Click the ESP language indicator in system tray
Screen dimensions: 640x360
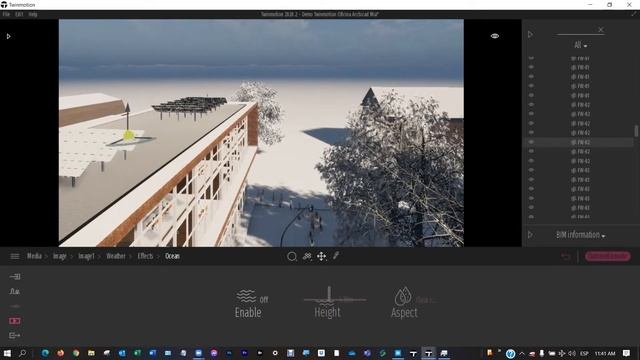584,353
